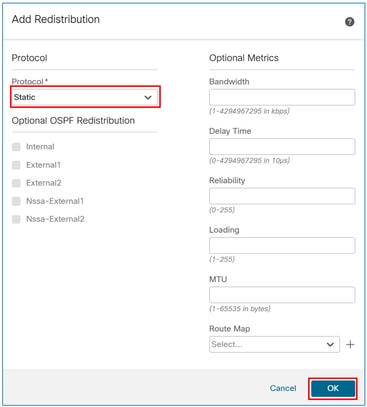Open the help question mark icon
The width and height of the screenshot is (367, 407).
click(349, 22)
